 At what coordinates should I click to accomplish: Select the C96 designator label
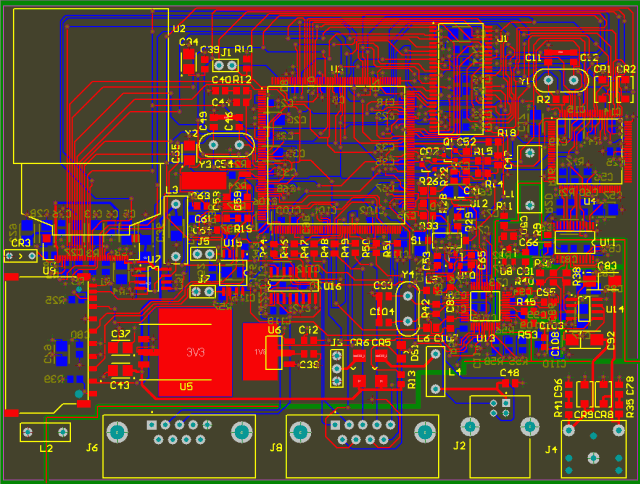click(558, 388)
